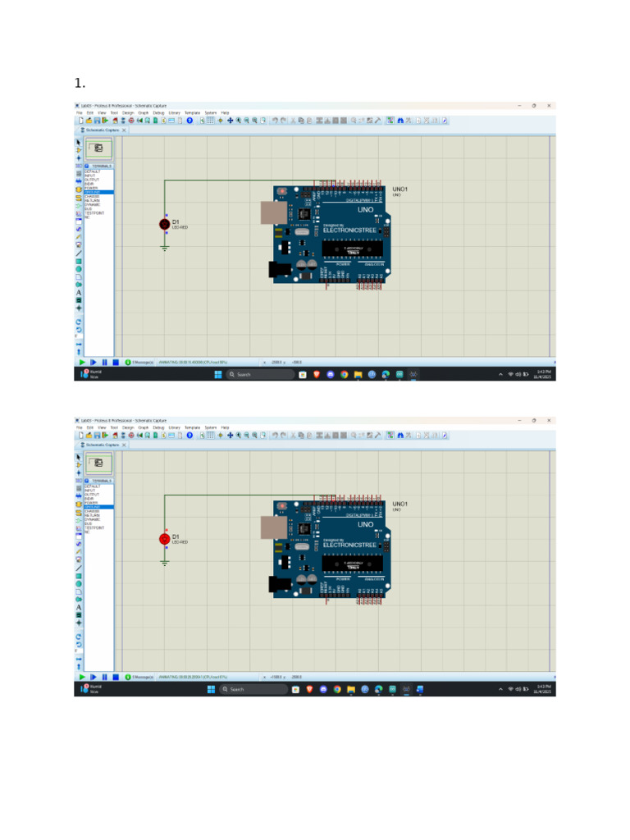Click Windows Start button in LED-lit screenshot taskbar
The height and width of the screenshot is (840, 630).
211,689
